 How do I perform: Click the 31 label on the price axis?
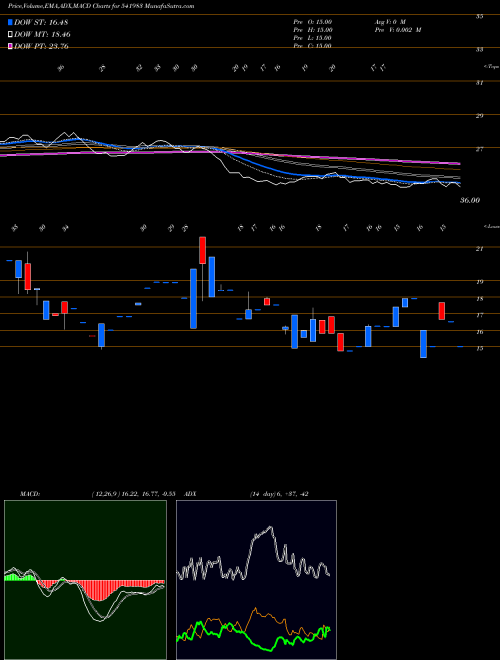pos(479,83)
